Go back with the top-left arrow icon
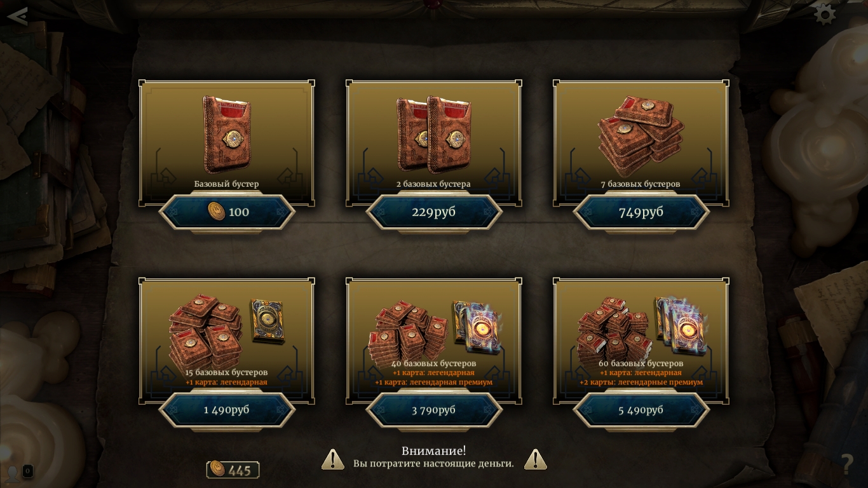This screenshot has width=868, height=488. [x=17, y=16]
